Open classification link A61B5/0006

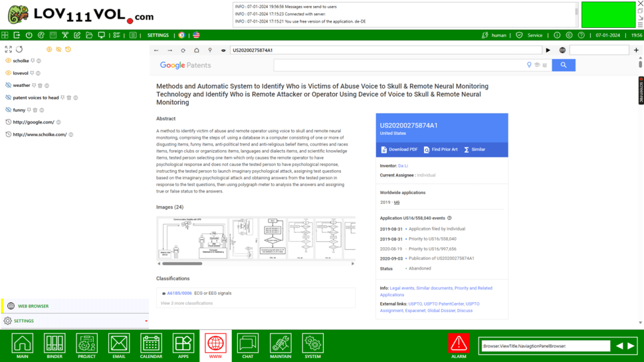[179, 293]
